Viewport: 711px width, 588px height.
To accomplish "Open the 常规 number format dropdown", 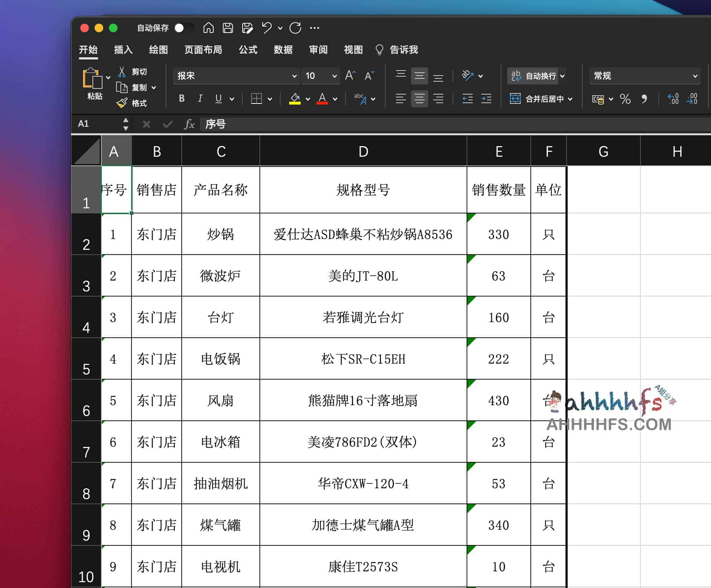I will coord(645,76).
